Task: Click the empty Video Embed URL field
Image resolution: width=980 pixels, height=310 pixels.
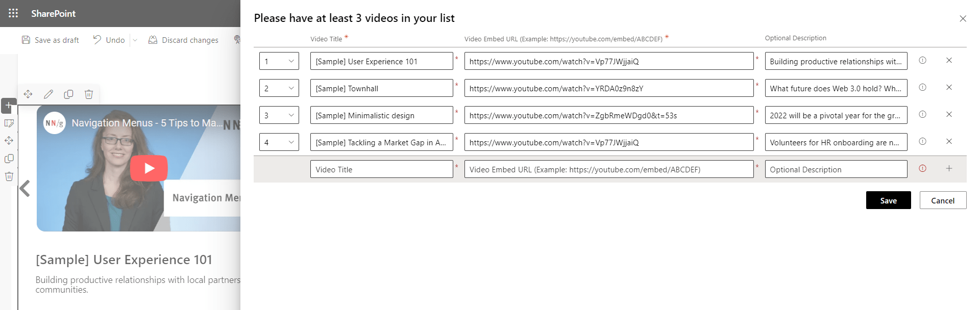Action: (x=609, y=169)
